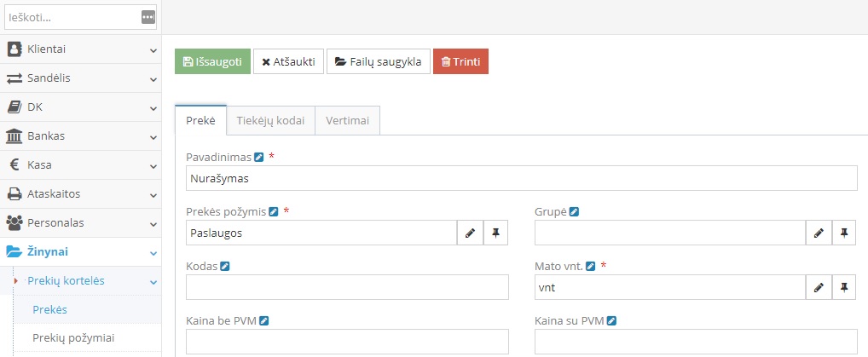Click the pencil edit icon for Prekės požymis
Image resolution: width=868 pixels, height=357 pixels.
pyautogui.click(x=470, y=233)
